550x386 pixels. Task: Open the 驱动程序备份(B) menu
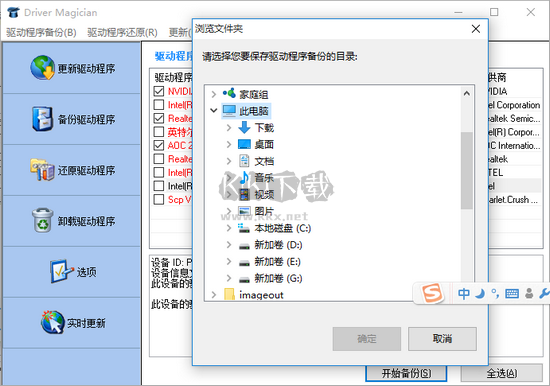(41, 32)
